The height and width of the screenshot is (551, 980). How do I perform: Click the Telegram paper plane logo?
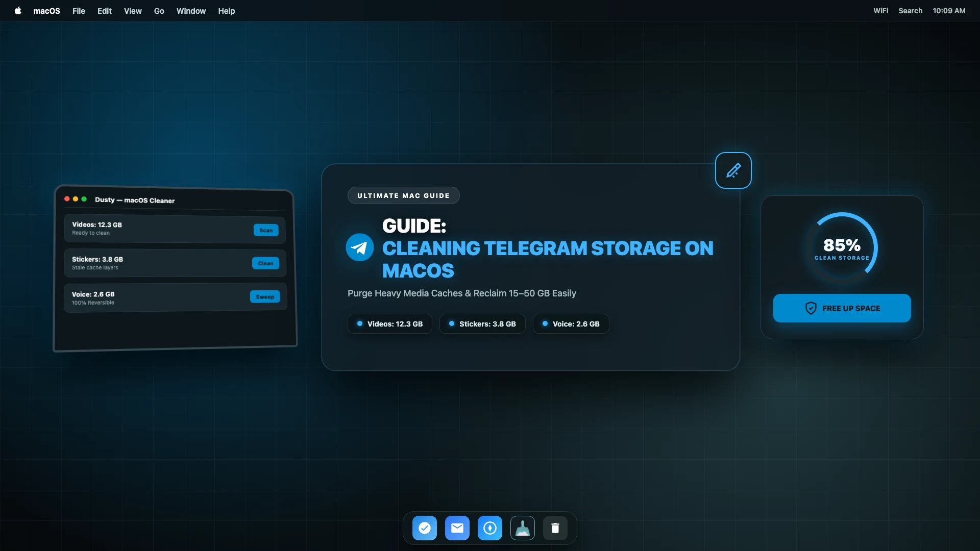point(360,247)
